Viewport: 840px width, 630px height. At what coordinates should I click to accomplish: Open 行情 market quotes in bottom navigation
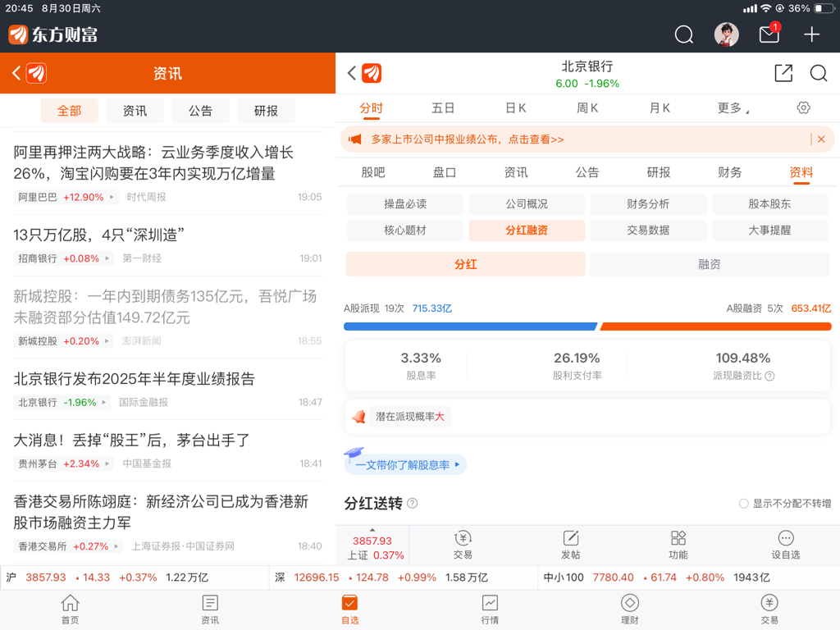490,609
